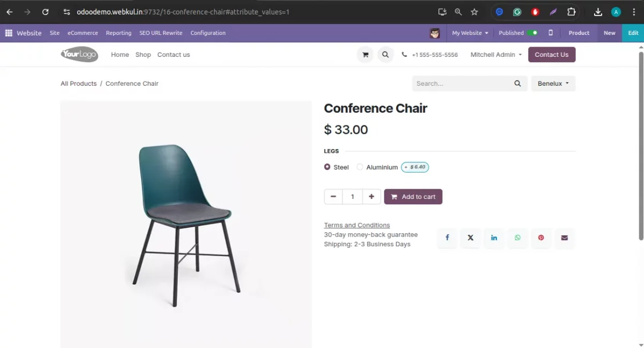Open the Terms and Conditions link
Screen dimensions: 644x348
(356, 225)
